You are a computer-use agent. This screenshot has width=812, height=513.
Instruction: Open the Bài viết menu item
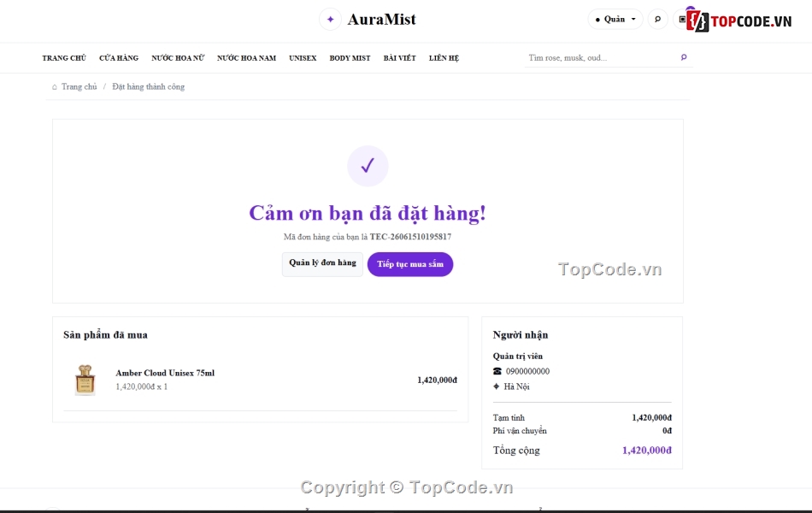(399, 58)
